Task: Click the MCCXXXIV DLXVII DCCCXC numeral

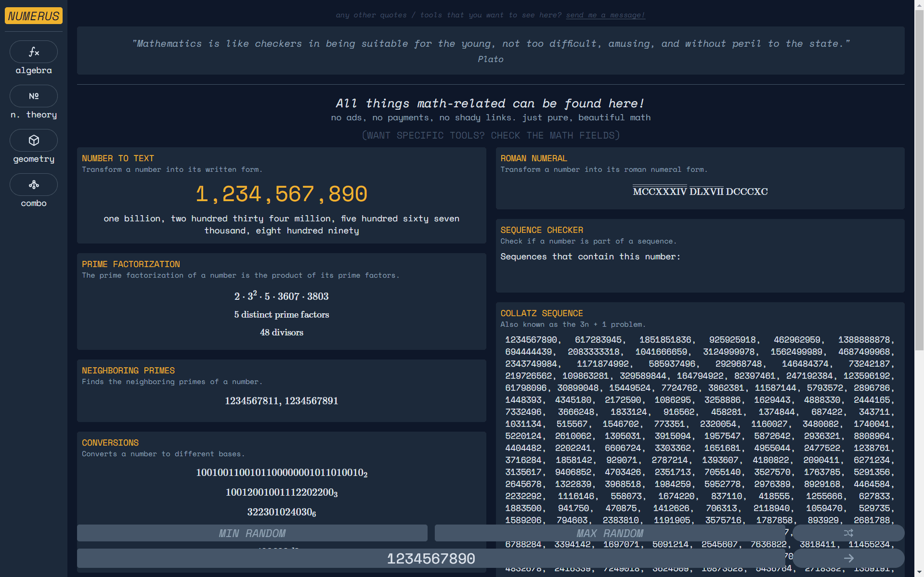Action: click(700, 191)
